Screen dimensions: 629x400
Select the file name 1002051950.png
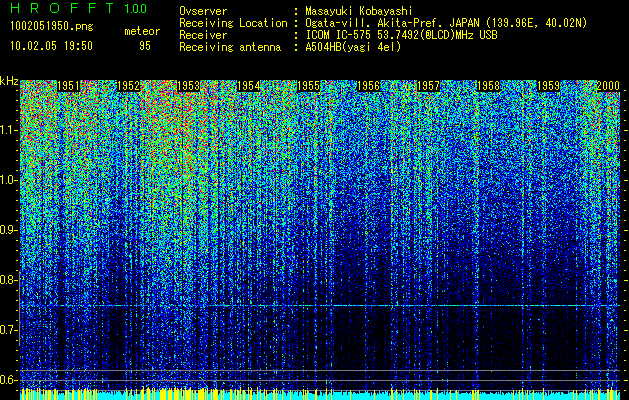point(52,26)
